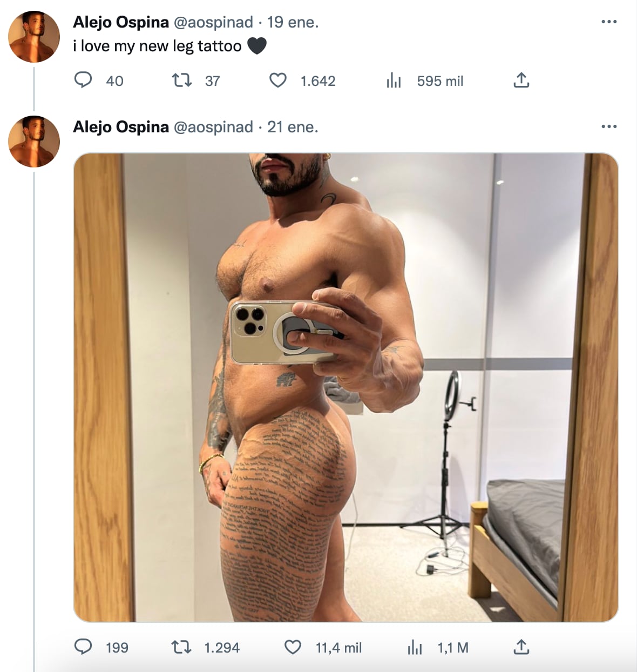Open the '19 ene.' timestamp link

pyautogui.click(x=293, y=22)
